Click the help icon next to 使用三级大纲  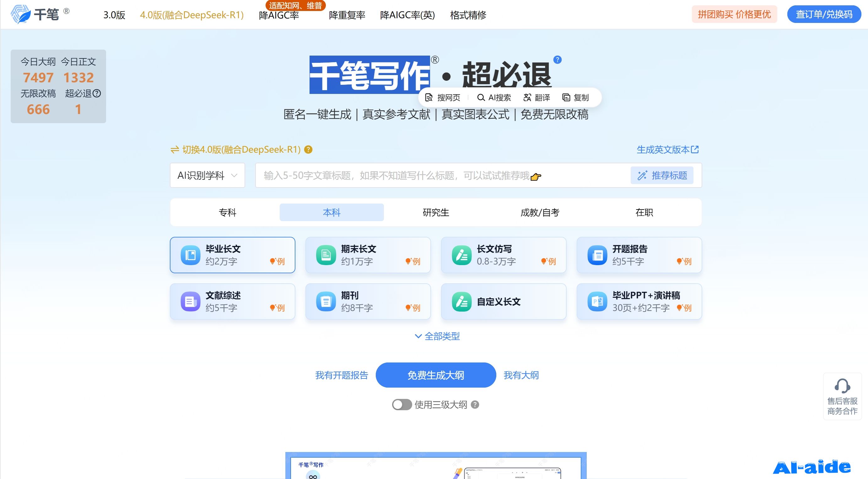[475, 405]
